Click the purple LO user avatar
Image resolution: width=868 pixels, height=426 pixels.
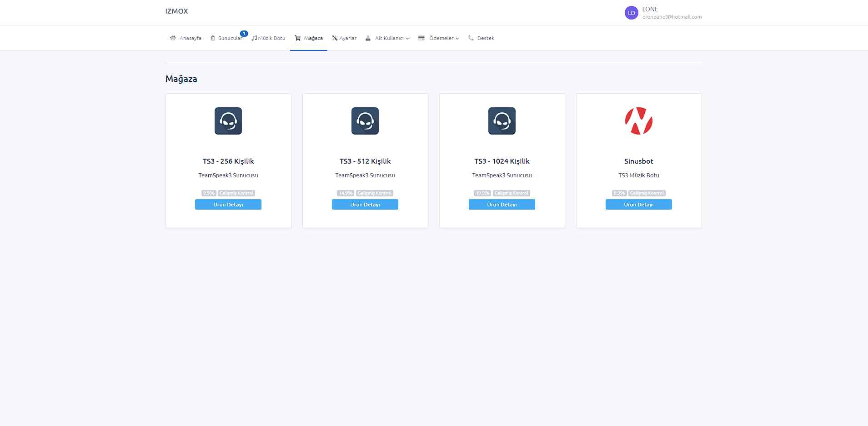pos(631,13)
